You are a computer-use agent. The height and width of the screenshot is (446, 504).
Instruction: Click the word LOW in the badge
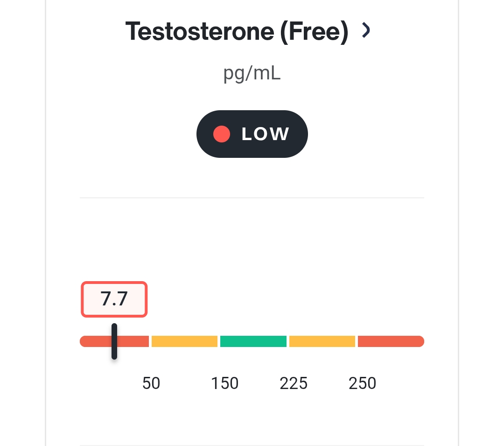pos(265,134)
